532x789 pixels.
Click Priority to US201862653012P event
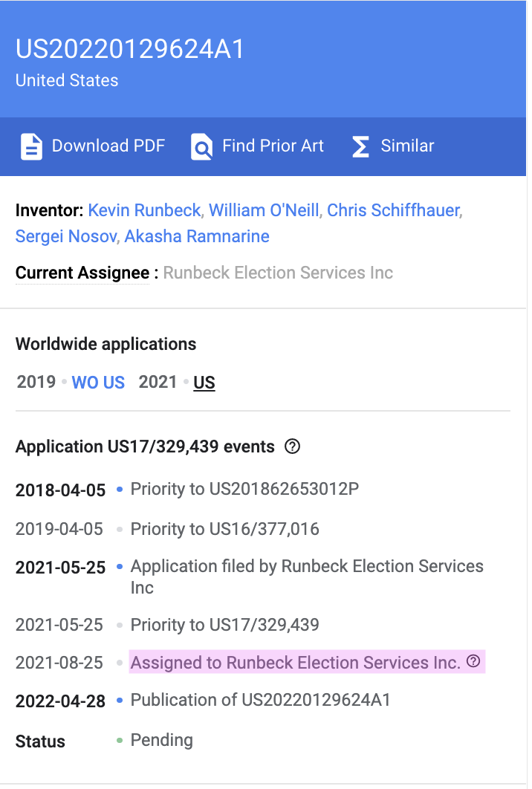[244, 489]
